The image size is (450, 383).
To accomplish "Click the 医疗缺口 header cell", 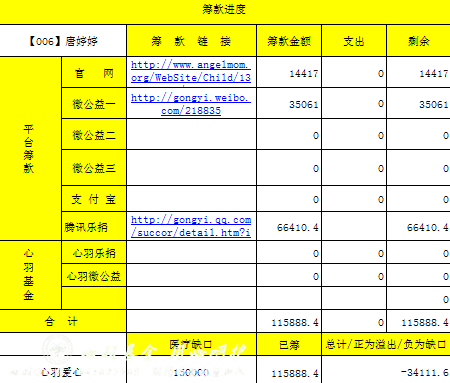I will click(x=191, y=344).
